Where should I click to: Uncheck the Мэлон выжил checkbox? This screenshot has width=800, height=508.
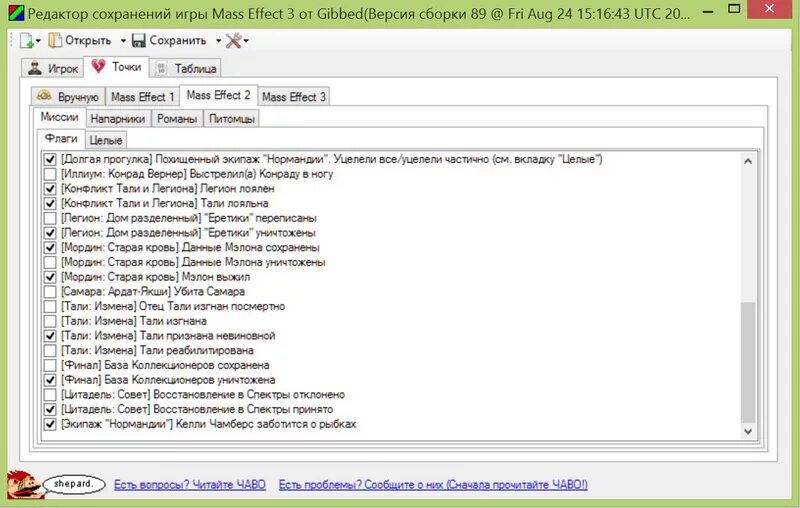click(49, 277)
